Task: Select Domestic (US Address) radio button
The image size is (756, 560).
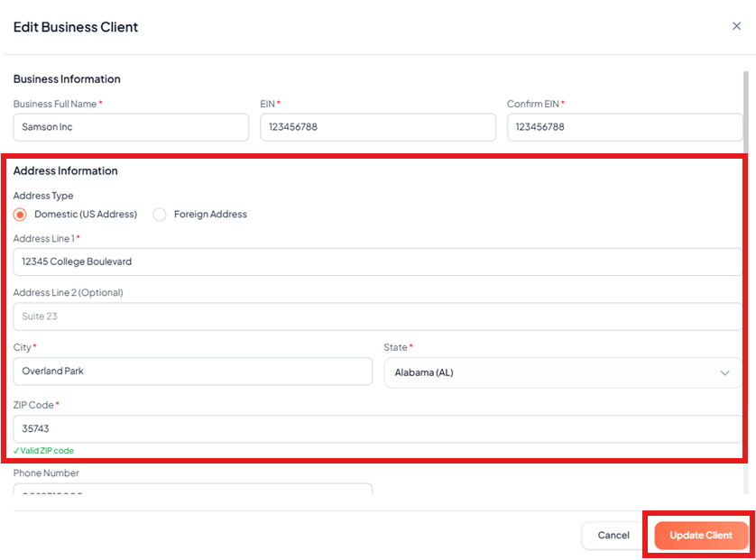Action: (21, 215)
